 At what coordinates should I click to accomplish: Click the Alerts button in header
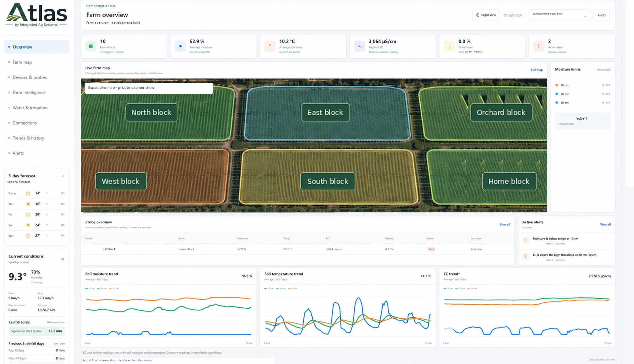coord(601,15)
